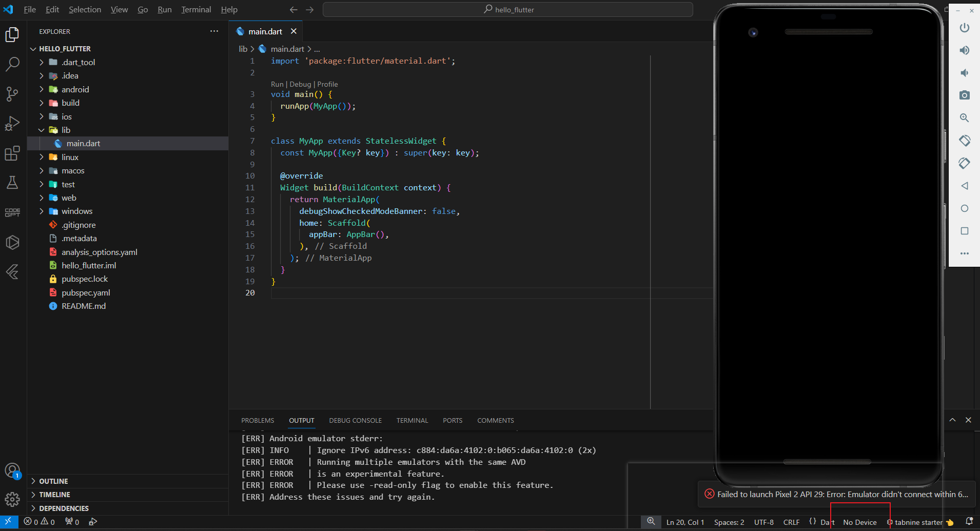The image size is (980, 531).
Task: Switch to the PROBLEMS panel tab
Action: click(258, 421)
